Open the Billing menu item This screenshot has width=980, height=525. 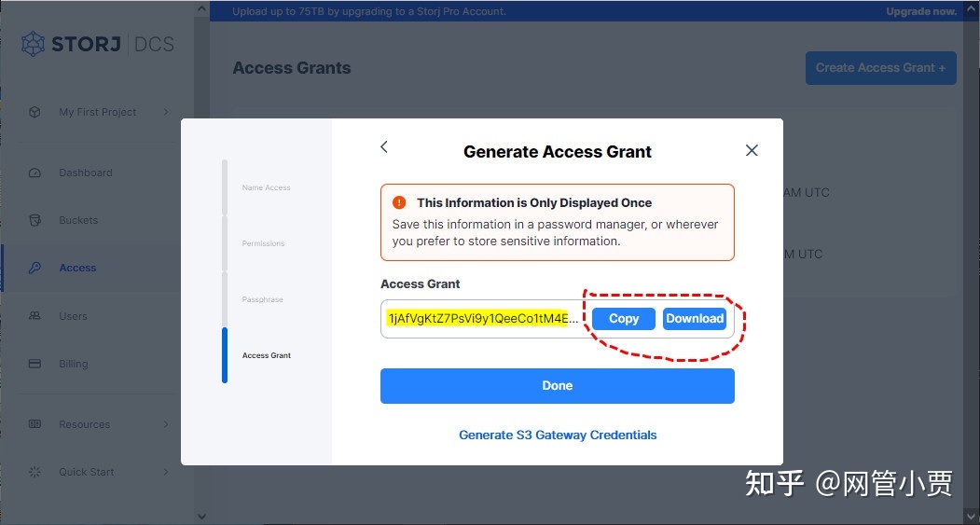[x=73, y=364]
